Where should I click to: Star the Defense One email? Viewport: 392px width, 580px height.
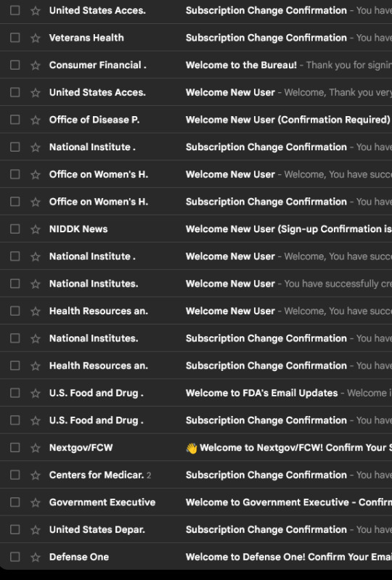(x=36, y=557)
